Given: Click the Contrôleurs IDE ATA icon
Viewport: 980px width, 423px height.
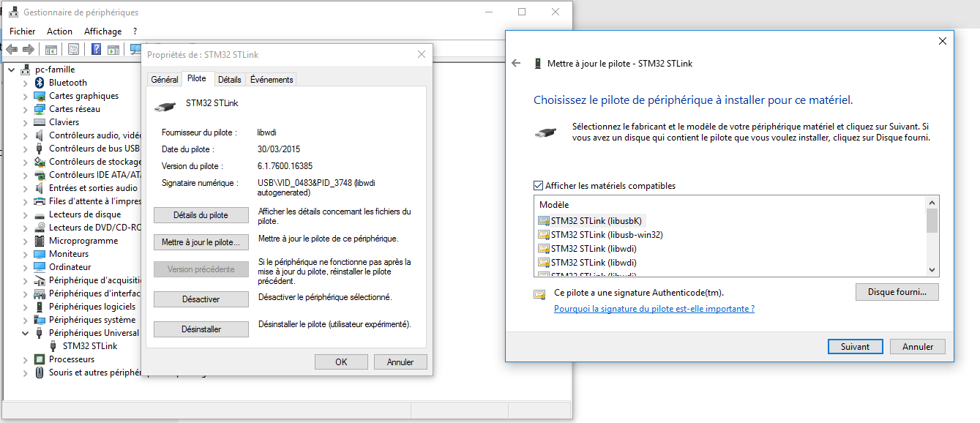Looking at the screenshot, I should [41, 175].
